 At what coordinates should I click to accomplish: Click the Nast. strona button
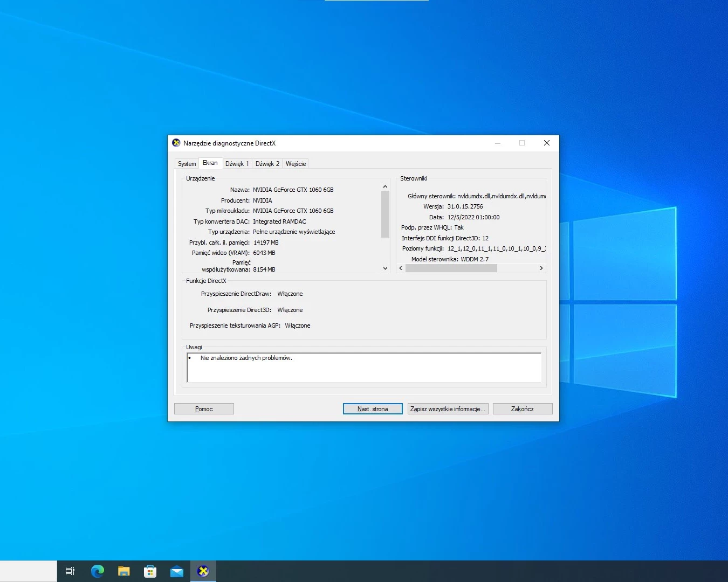pos(373,409)
